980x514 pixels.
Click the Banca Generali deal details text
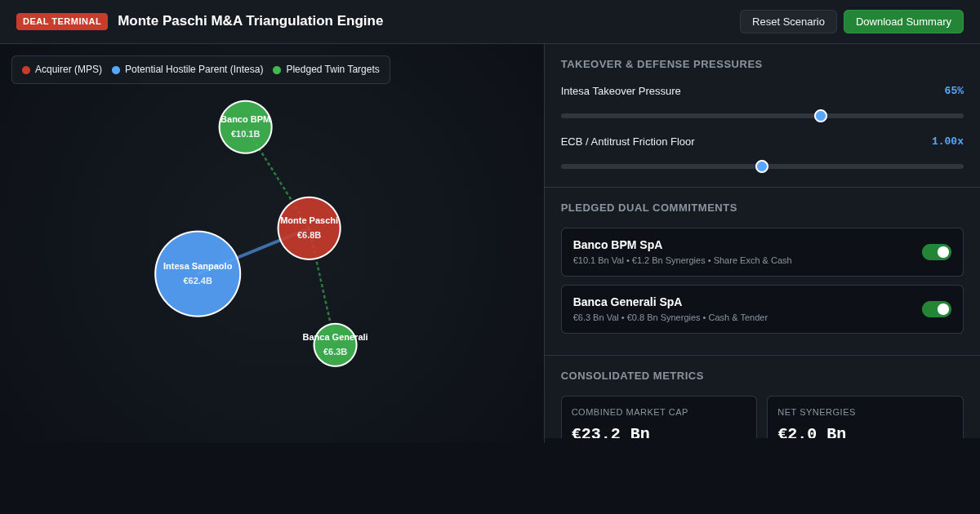670,317
